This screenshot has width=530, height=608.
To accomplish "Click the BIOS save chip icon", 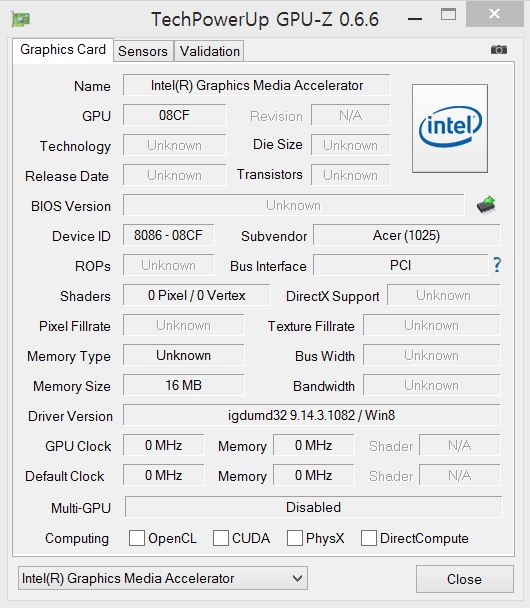I will (486, 204).
